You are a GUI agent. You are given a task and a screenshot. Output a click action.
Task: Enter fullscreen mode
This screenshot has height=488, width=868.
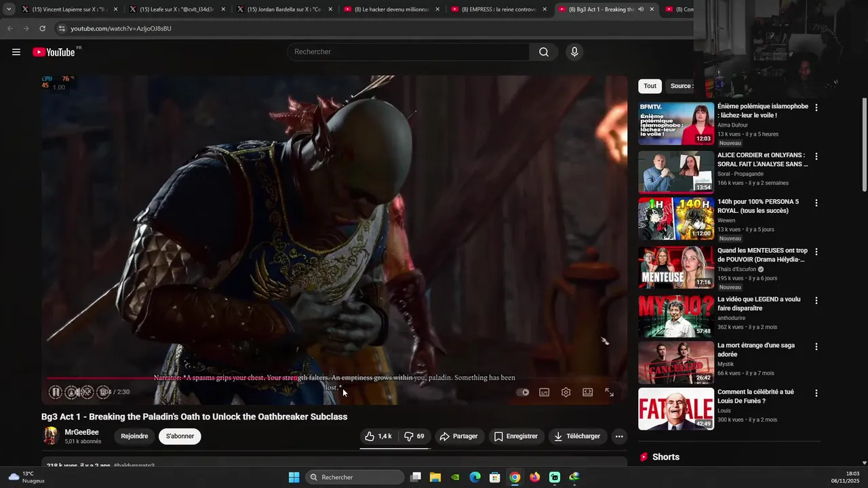[x=610, y=392]
